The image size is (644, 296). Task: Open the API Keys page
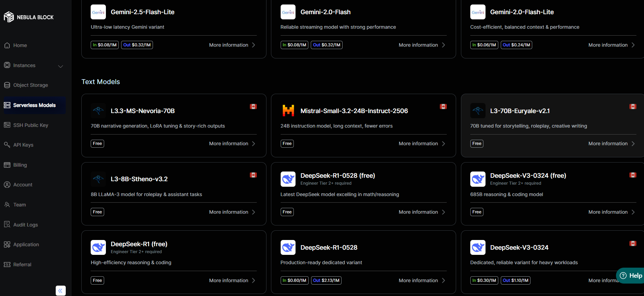click(x=23, y=145)
